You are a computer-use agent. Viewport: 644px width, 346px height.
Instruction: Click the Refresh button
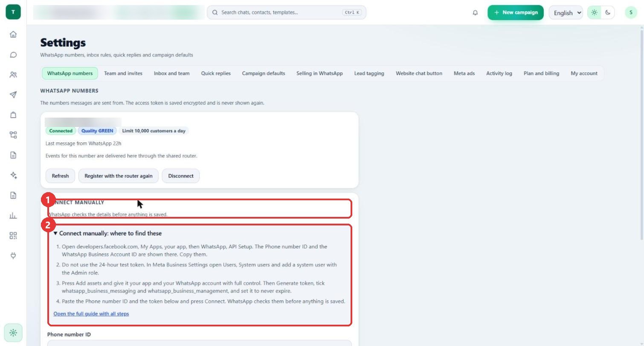60,176
